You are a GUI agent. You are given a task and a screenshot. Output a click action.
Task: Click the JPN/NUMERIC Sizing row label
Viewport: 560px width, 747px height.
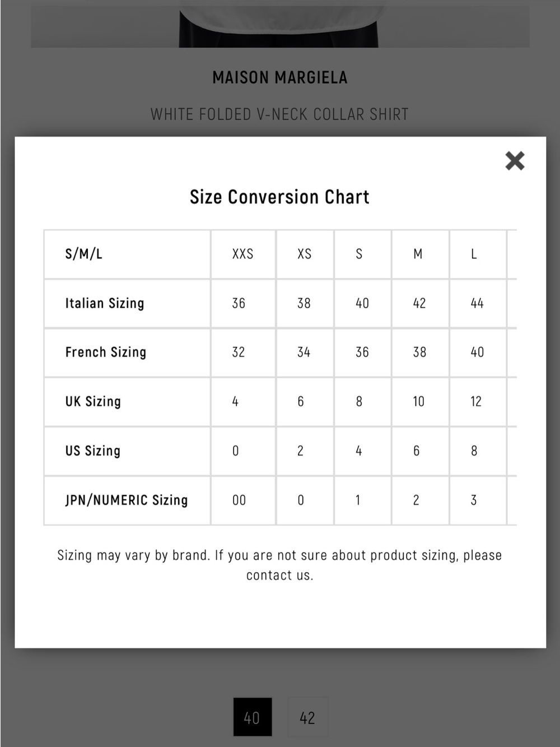(x=127, y=500)
